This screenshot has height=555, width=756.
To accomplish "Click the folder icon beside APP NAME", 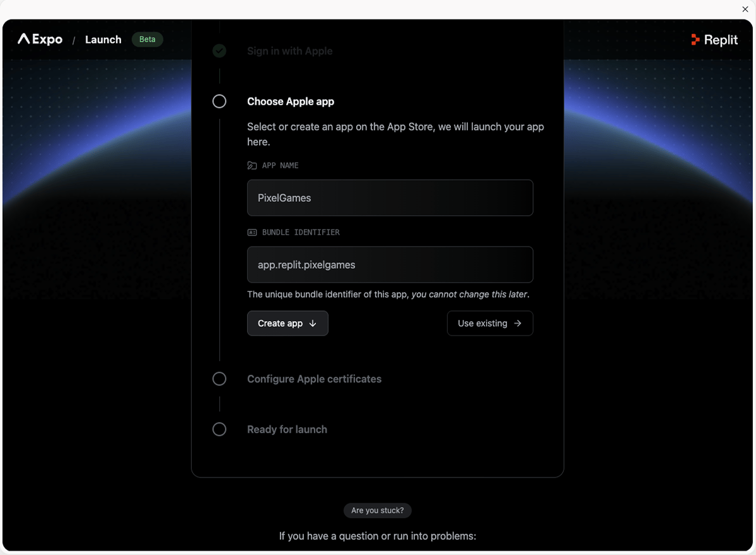I will tap(252, 165).
